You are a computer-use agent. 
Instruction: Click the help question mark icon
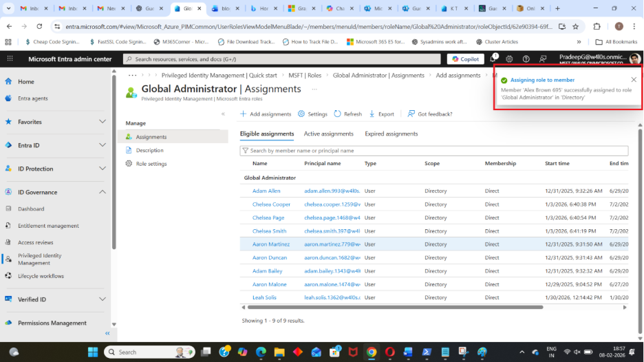tap(526, 59)
